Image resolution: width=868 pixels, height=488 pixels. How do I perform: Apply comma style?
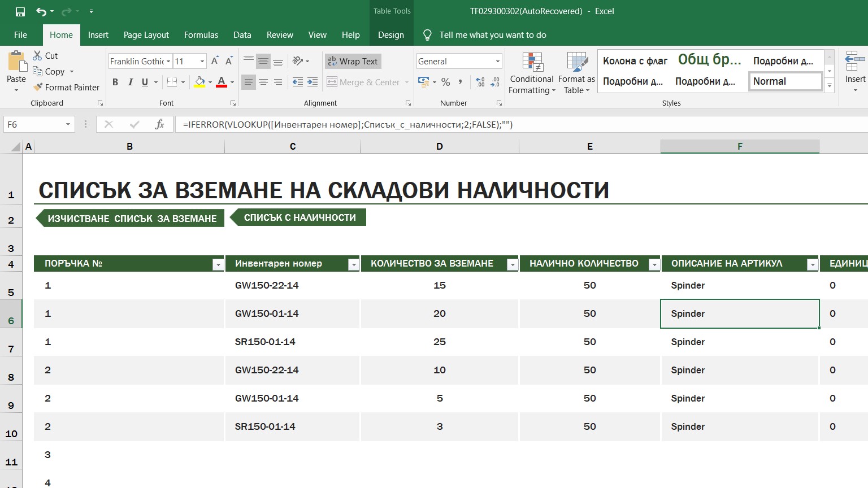point(461,82)
